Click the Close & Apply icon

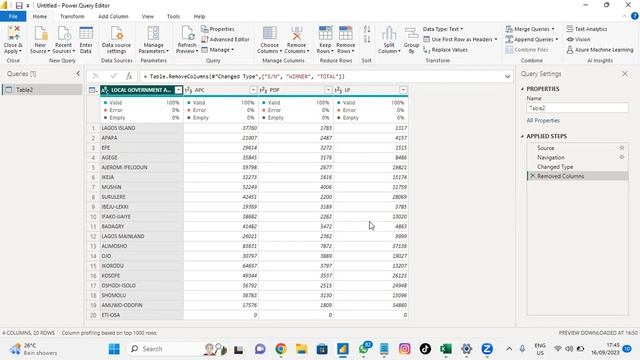[x=13, y=33]
